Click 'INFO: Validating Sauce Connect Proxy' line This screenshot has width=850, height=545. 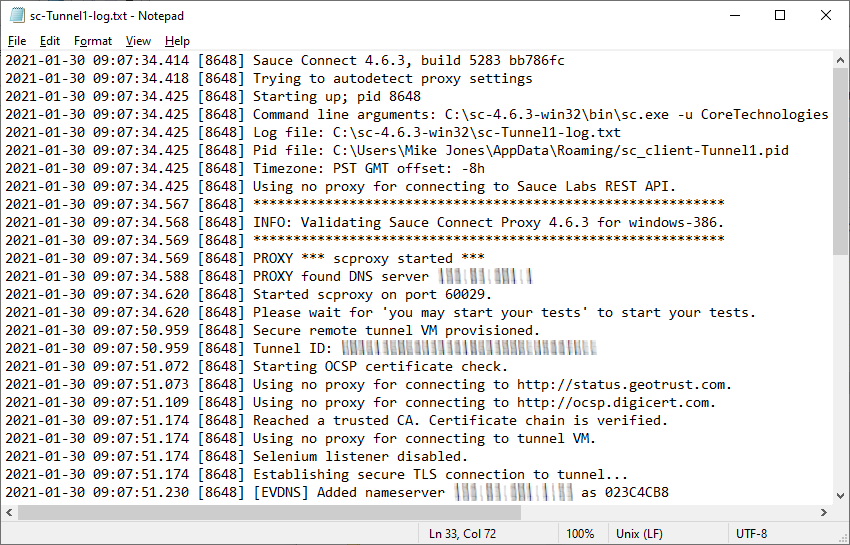pyautogui.click(x=365, y=222)
